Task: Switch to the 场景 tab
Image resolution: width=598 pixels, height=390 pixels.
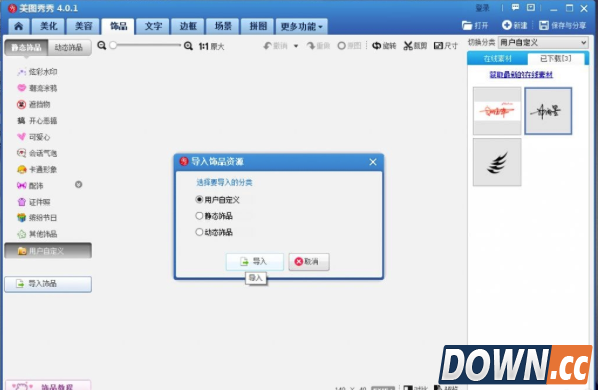Action: click(x=223, y=26)
